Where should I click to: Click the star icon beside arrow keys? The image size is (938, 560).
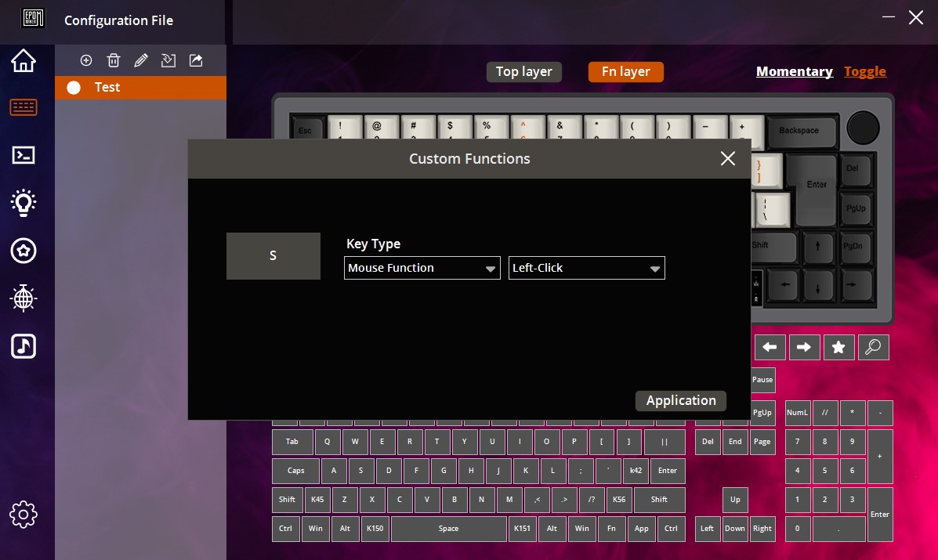[x=838, y=347]
